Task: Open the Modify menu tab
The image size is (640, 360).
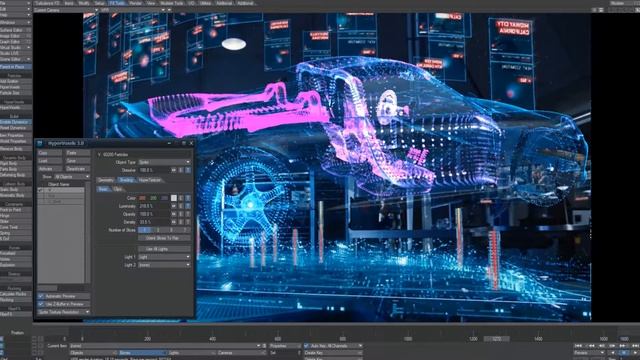Action: pyautogui.click(x=84, y=3)
